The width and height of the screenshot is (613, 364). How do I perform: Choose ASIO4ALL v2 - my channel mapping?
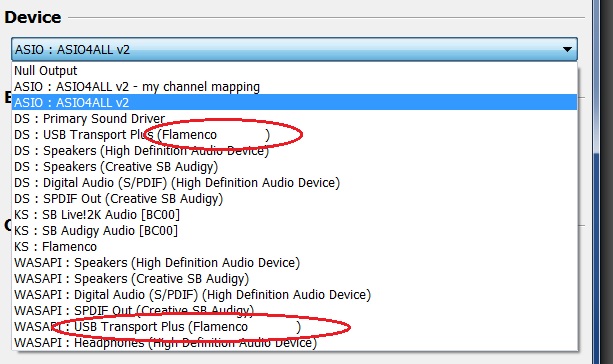[x=294, y=86]
